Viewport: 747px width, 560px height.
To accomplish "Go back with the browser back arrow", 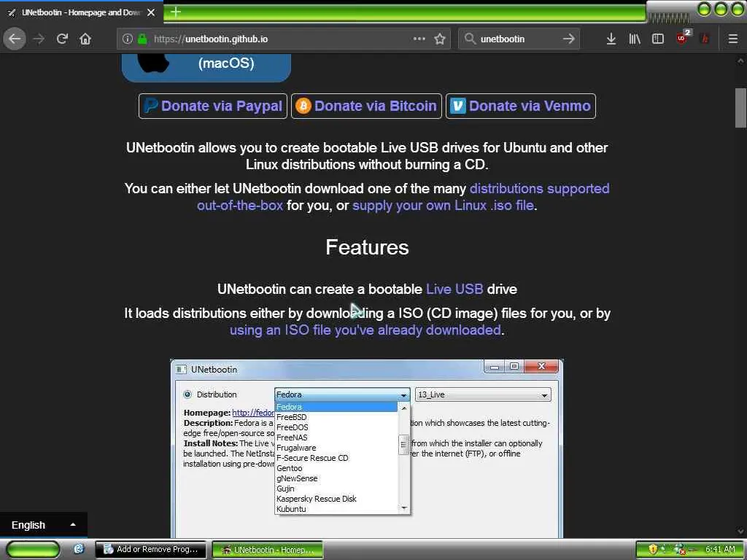I will tap(15, 39).
